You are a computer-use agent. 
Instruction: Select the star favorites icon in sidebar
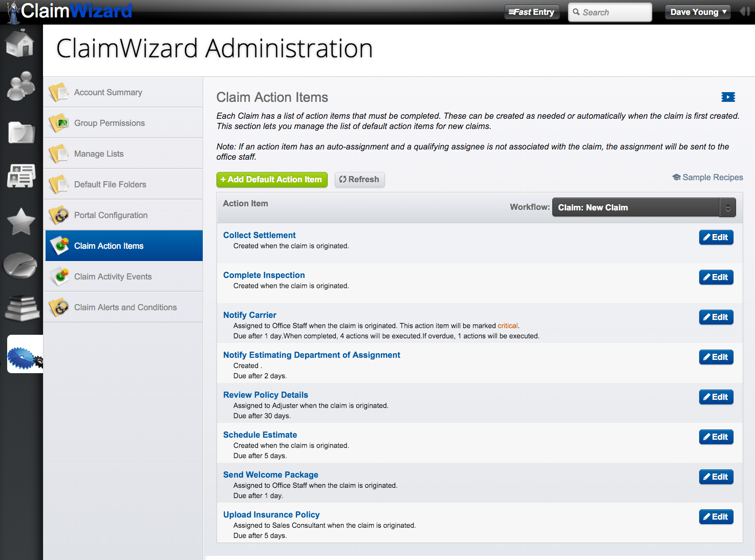(20, 221)
